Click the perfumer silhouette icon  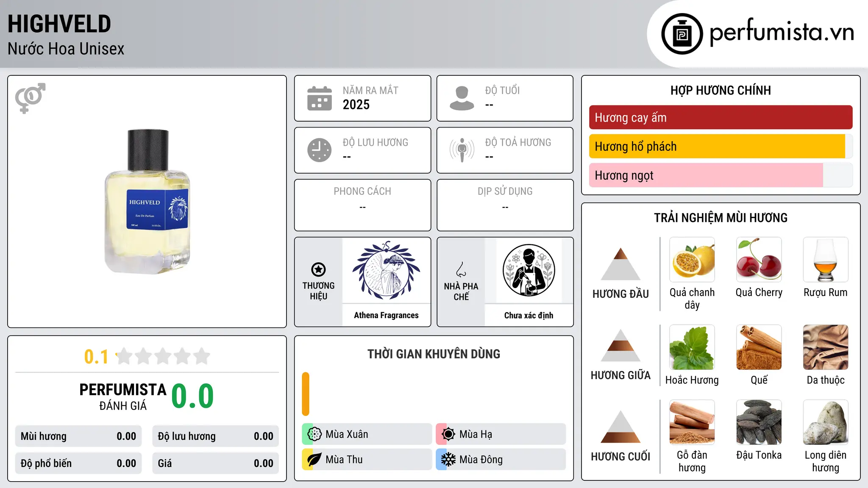coord(529,271)
